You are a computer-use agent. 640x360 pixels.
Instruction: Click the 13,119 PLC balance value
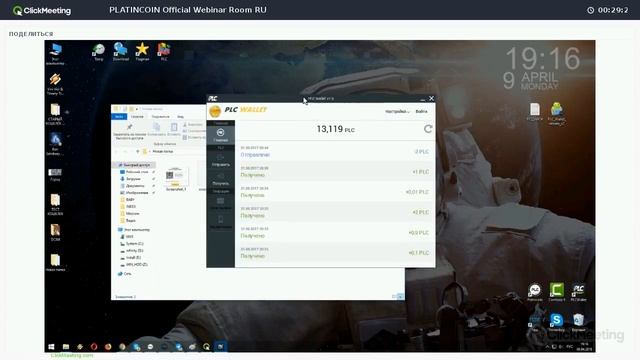point(336,129)
